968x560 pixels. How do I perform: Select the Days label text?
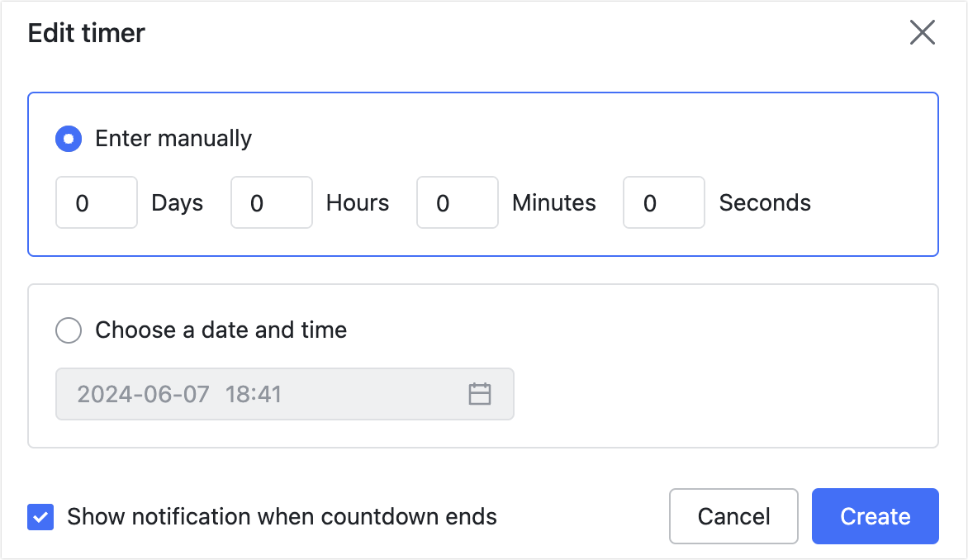click(x=177, y=202)
